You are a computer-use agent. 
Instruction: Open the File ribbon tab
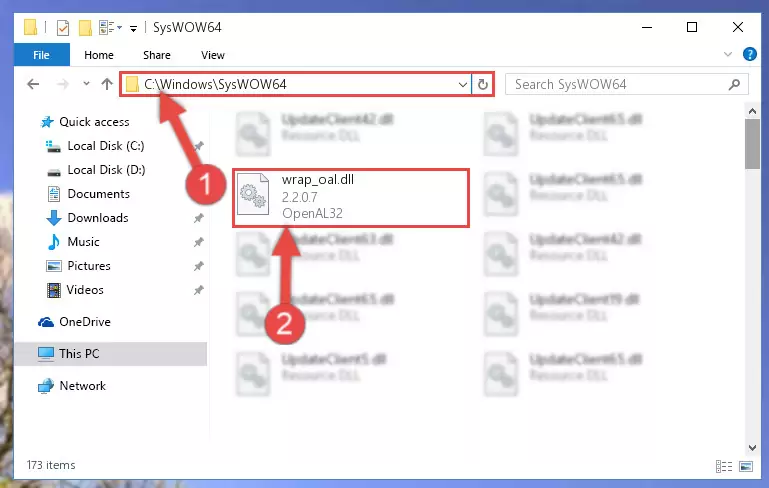coord(42,55)
